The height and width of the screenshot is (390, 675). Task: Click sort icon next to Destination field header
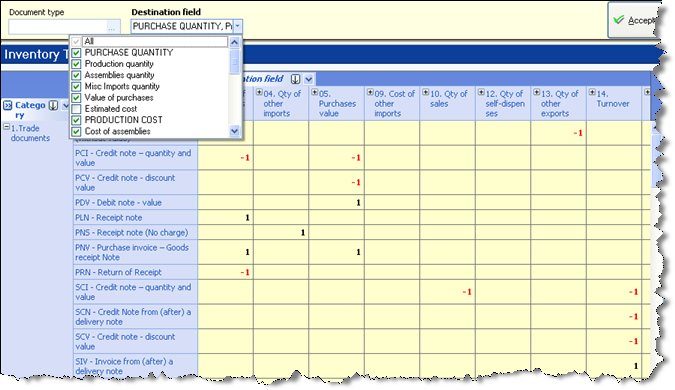[x=295, y=79]
